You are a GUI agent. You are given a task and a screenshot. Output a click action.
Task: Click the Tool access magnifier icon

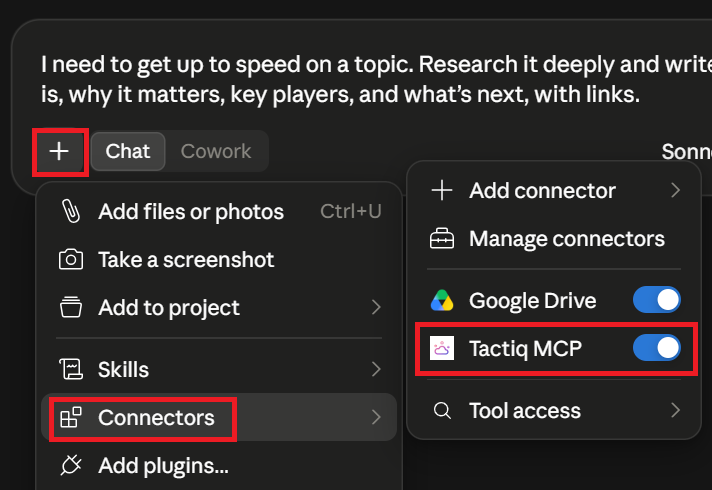coord(442,411)
